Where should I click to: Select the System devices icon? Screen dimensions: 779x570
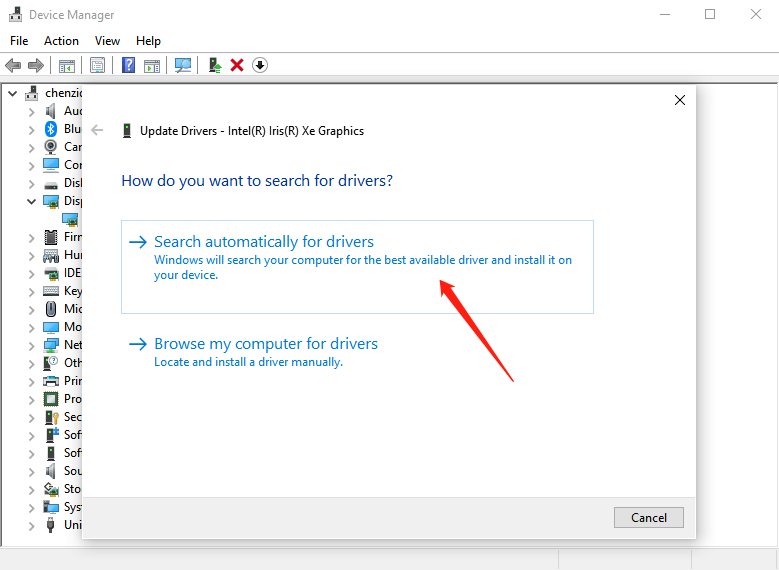pos(51,507)
